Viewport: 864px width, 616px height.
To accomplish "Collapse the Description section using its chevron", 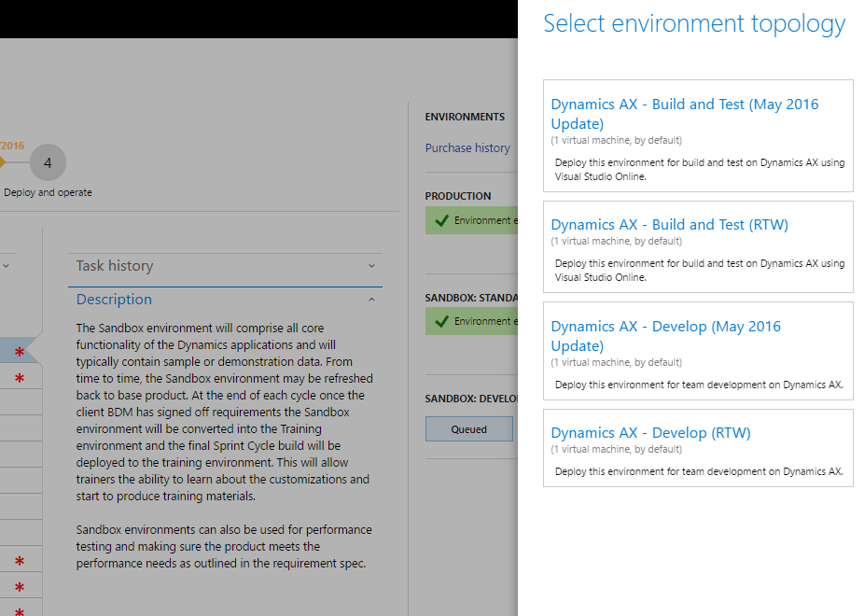I will pos(371,300).
